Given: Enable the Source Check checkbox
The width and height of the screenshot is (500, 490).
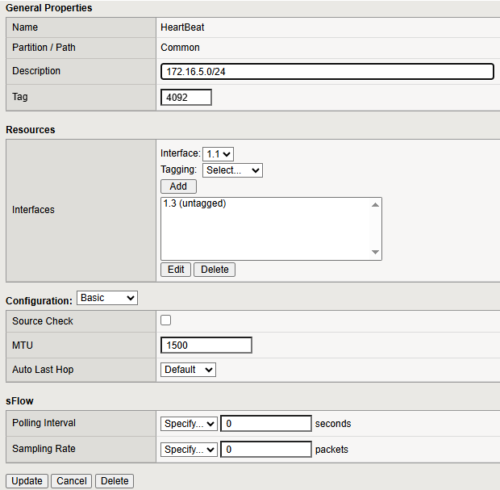Looking at the screenshot, I should pos(166,320).
